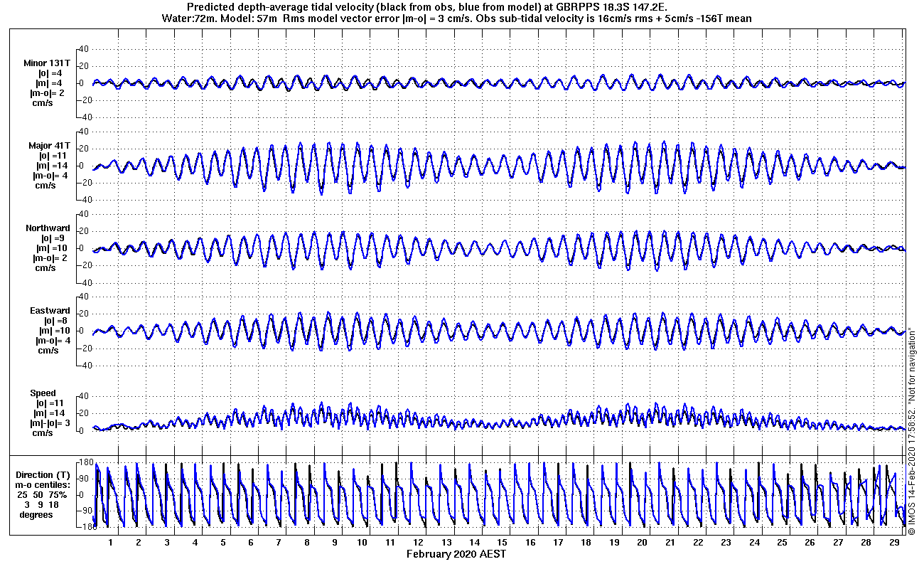Click the 'Northward' panel label

48,228
